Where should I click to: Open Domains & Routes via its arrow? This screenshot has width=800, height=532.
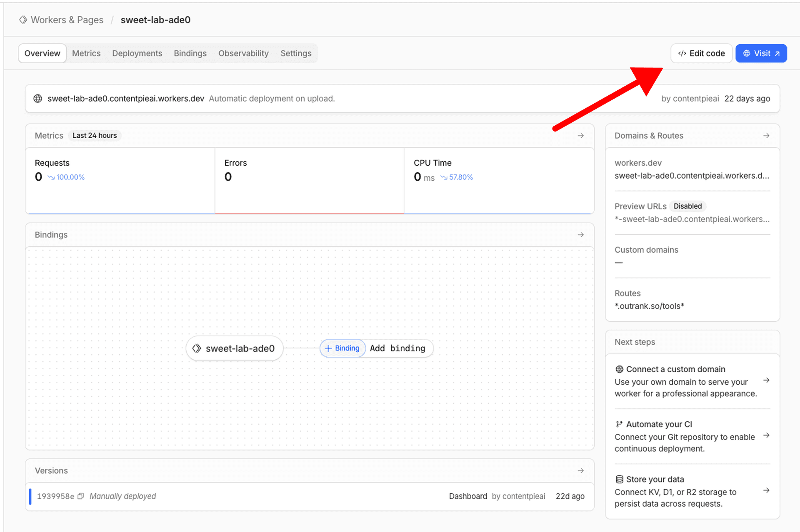click(766, 135)
